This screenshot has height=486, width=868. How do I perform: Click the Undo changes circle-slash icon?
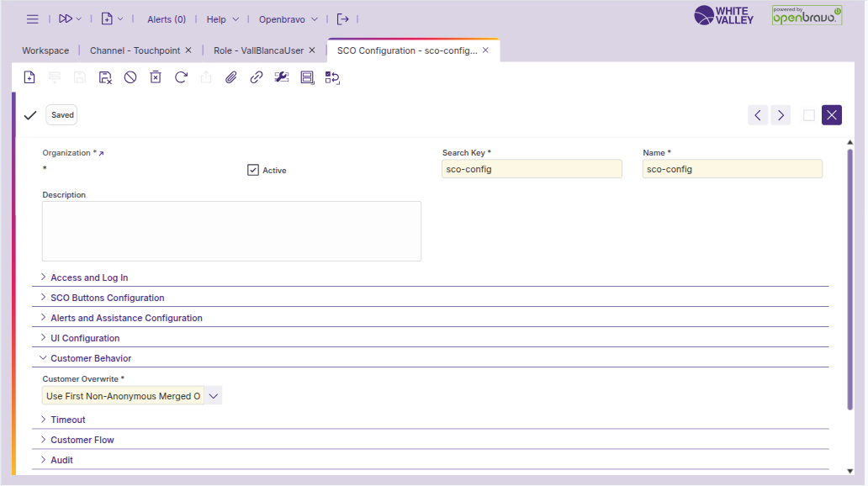130,77
